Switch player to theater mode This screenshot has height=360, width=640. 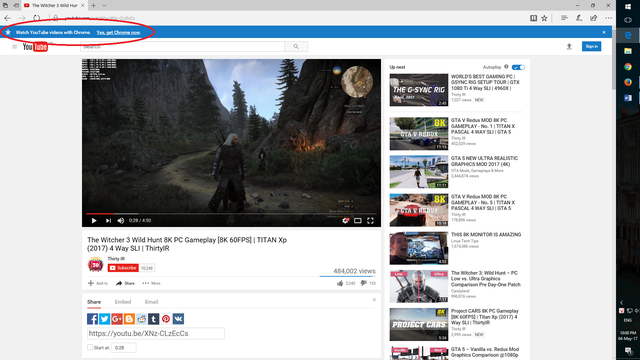click(358, 220)
